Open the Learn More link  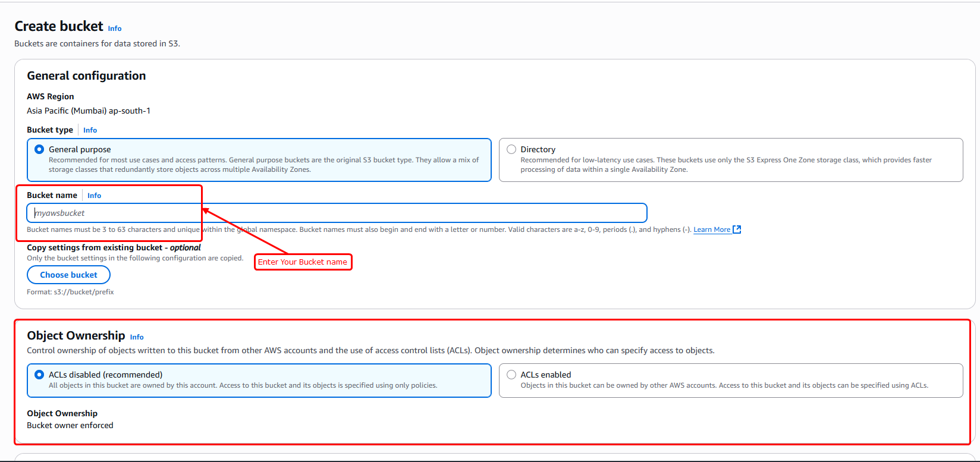[711, 230]
